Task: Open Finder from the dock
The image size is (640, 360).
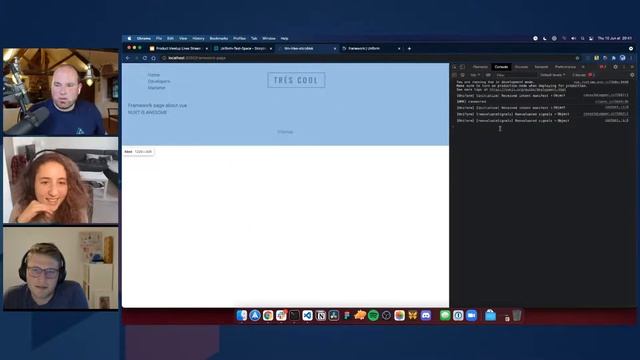Action: pos(242,315)
